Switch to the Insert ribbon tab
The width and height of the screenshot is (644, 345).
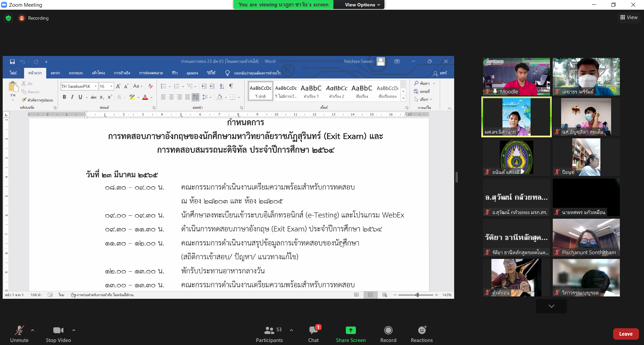pos(55,73)
